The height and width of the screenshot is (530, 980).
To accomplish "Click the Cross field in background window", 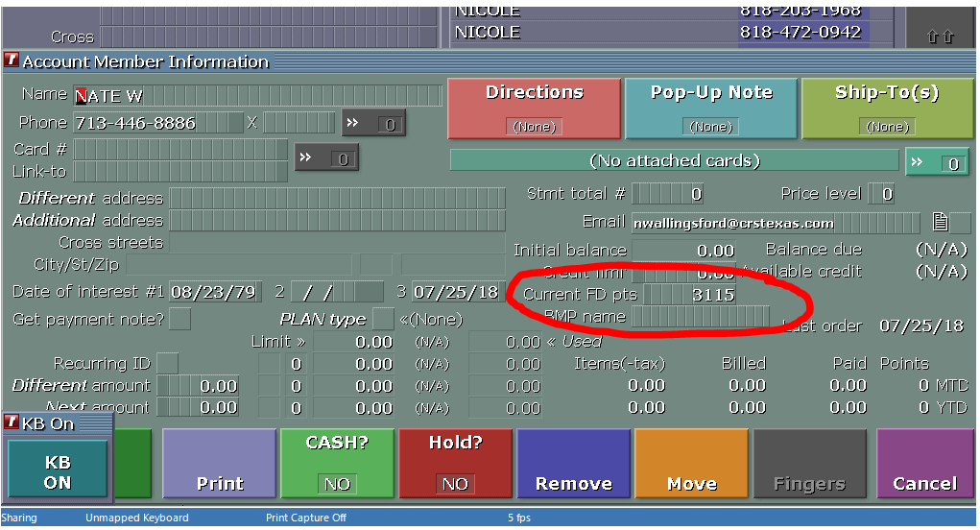I will click(269, 36).
